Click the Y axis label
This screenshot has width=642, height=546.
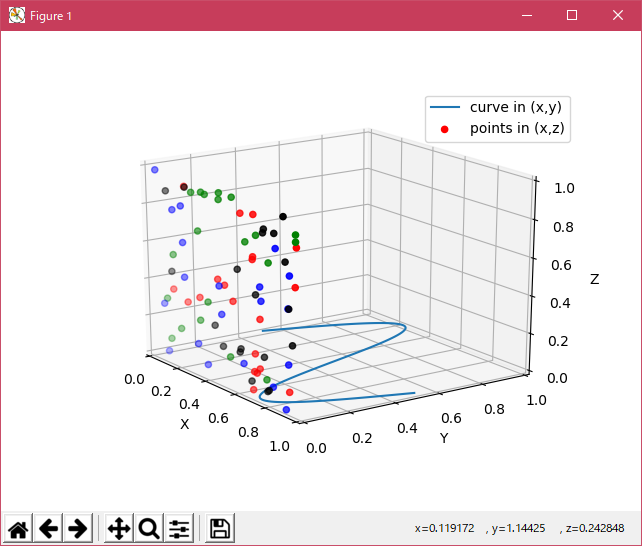pos(444,438)
